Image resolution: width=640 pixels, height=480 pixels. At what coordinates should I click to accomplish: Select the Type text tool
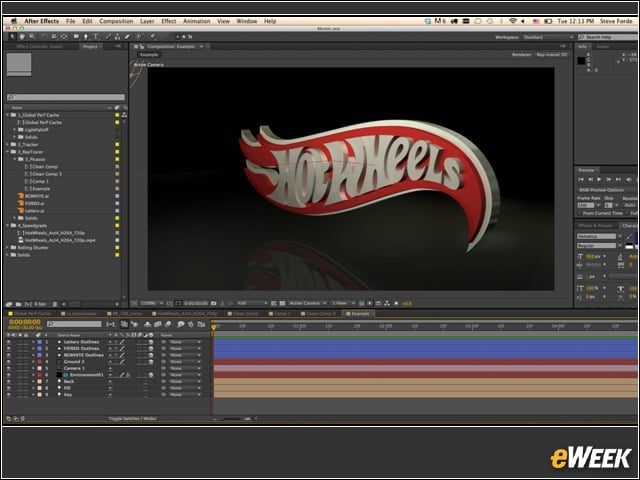pos(96,37)
